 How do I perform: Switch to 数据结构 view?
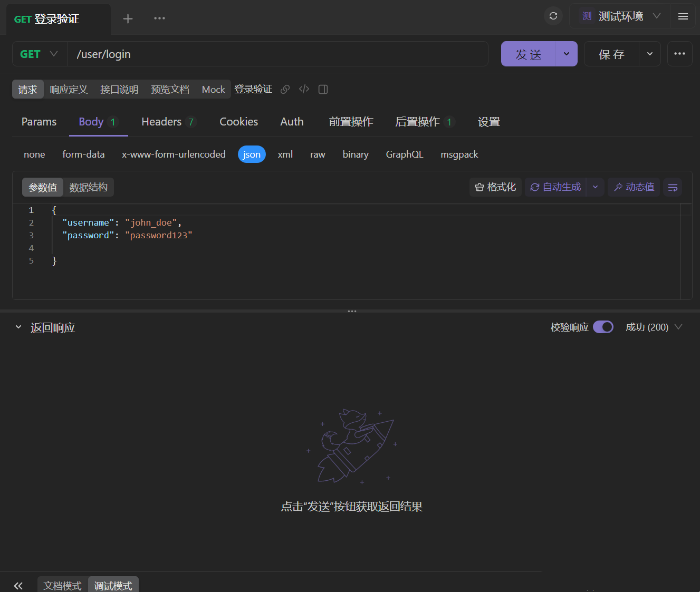click(x=89, y=188)
